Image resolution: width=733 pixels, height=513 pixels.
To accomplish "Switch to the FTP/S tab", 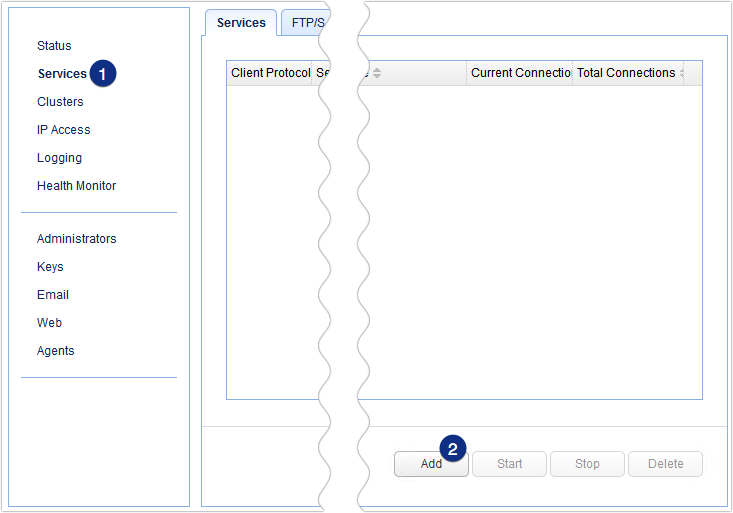I will pos(303,22).
